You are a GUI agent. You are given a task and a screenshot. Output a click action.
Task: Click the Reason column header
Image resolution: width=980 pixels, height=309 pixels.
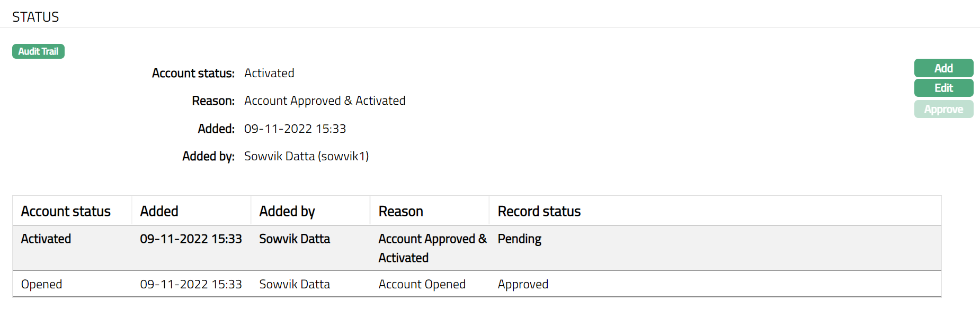[x=400, y=211]
